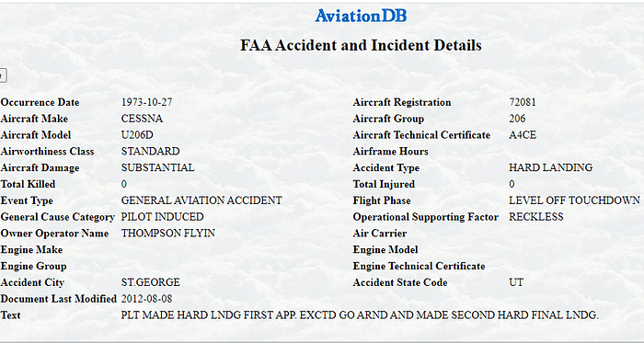This screenshot has height=343, width=644.
Task: Click the RECKLESS supporting factor value
Action: [x=536, y=217]
